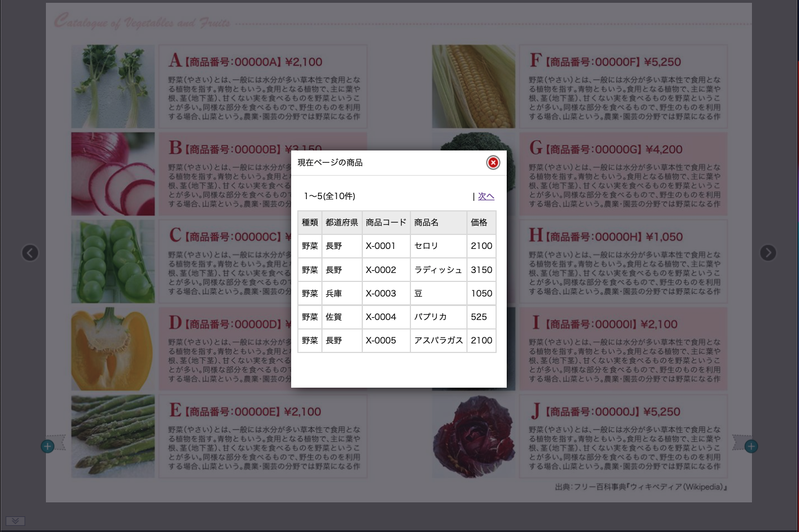Click the アスパラガス product name cell
This screenshot has height=532, width=799.
[438, 340]
